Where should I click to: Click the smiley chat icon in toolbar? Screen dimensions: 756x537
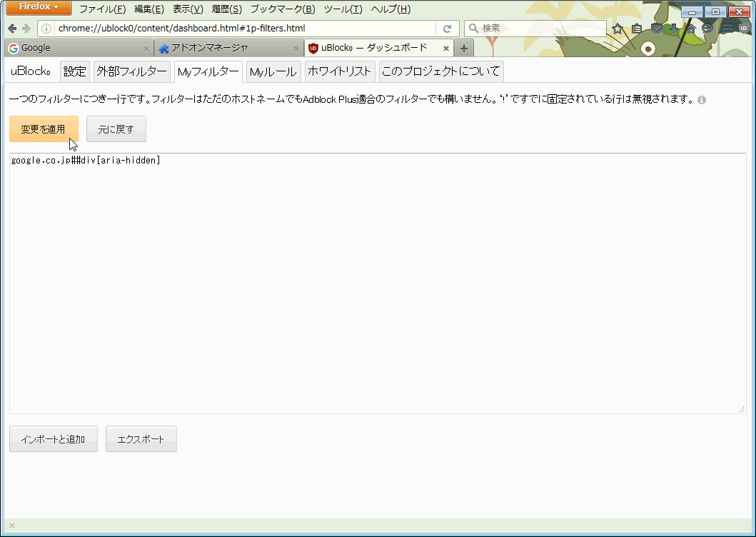coord(707,29)
